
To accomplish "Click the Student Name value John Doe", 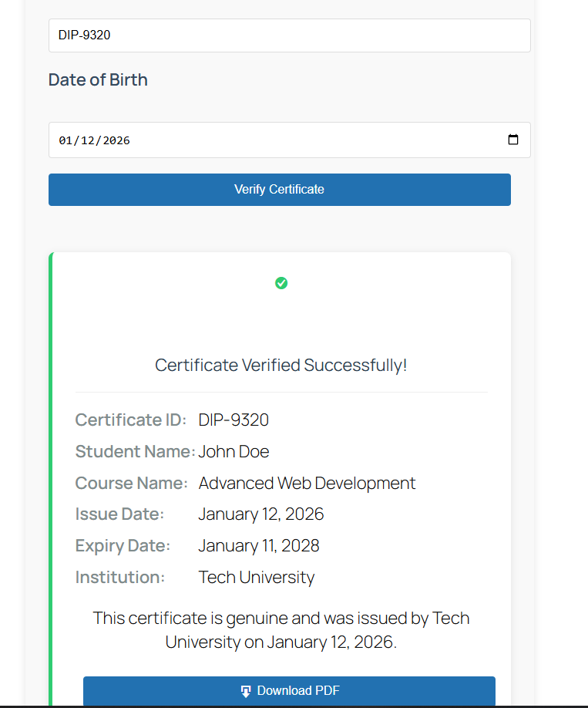I will tap(234, 451).
